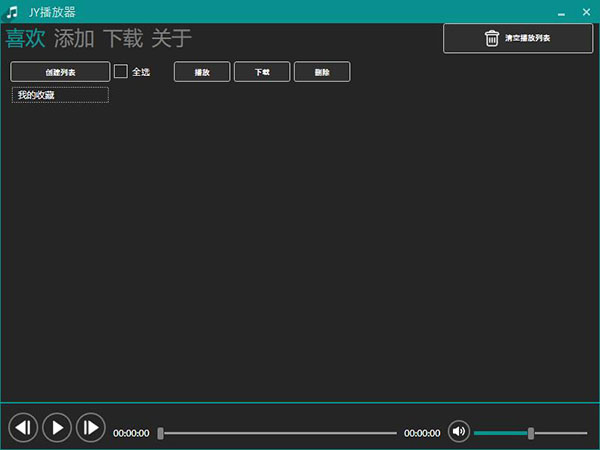Click the 创建列表 create list button
Screen dimensions: 600x450
[60, 72]
